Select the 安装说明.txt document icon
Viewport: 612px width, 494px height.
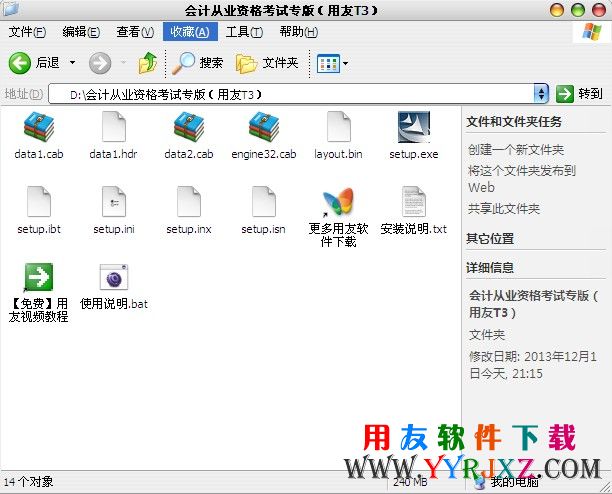pyautogui.click(x=414, y=201)
